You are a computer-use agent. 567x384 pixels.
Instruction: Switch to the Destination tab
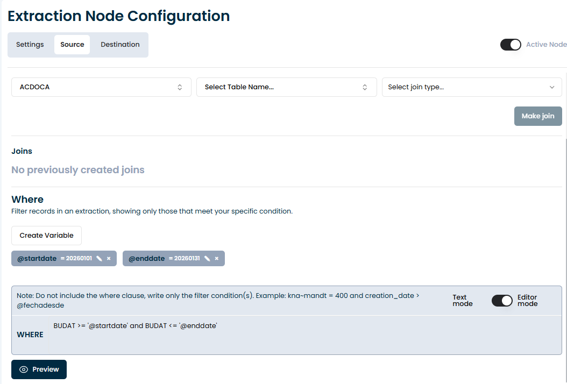coord(120,44)
